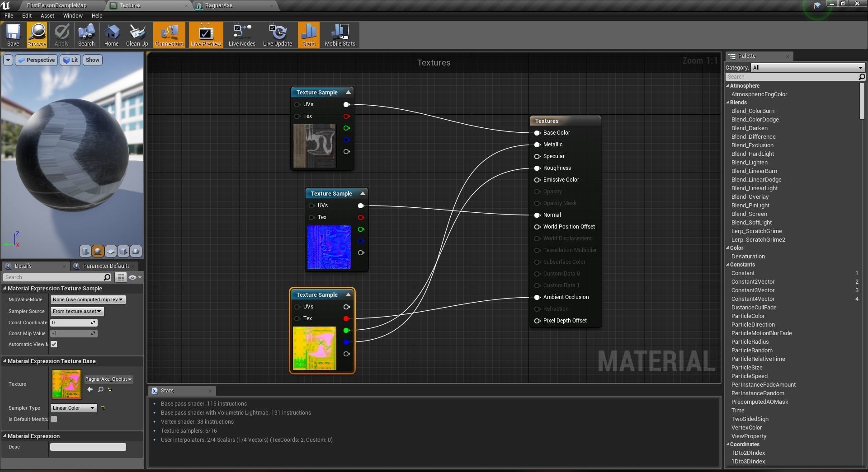Switch to the Parameter Defaults tab
The width and height of the screenshot is (868, 472).
tap(106, 266)
